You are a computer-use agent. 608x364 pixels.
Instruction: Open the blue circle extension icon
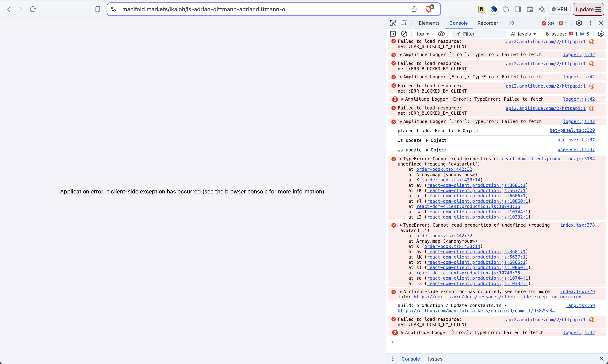pos(494,9)
